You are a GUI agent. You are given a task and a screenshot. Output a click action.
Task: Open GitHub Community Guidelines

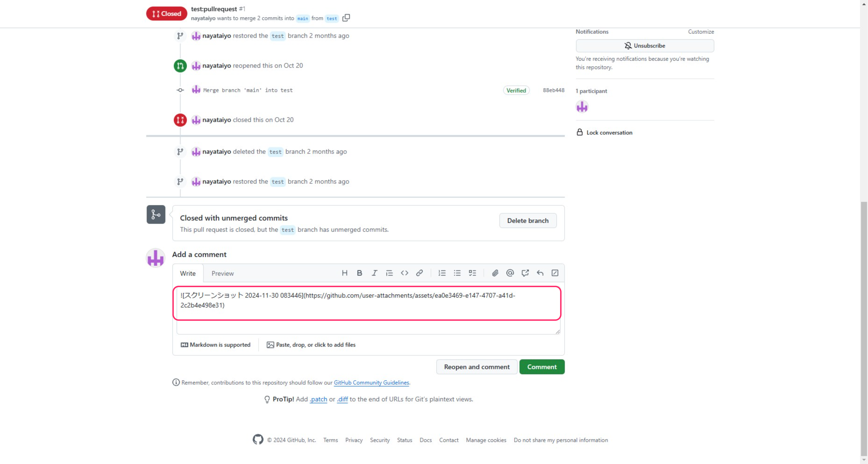click(x=371, y=382)
